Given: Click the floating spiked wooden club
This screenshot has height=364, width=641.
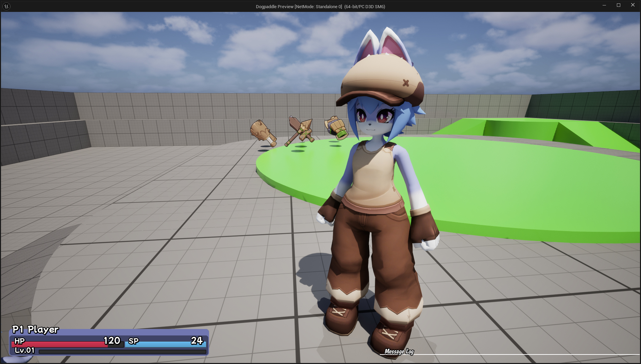Looking at the screenshot, I should pos(263,133).
